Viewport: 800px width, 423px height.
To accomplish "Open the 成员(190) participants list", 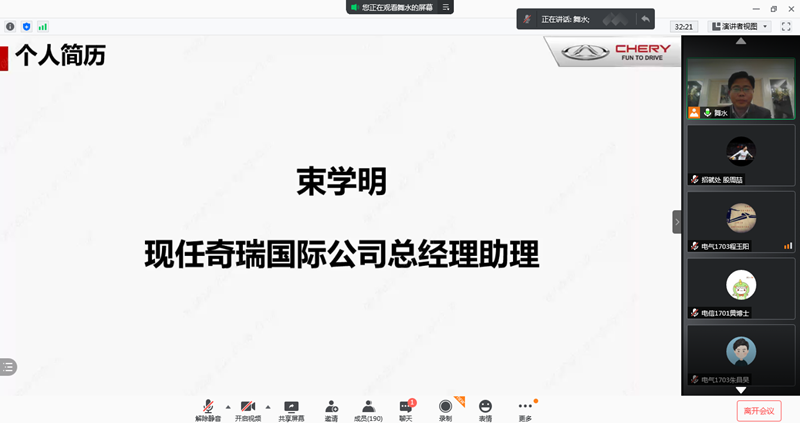I will pos(368,408).
